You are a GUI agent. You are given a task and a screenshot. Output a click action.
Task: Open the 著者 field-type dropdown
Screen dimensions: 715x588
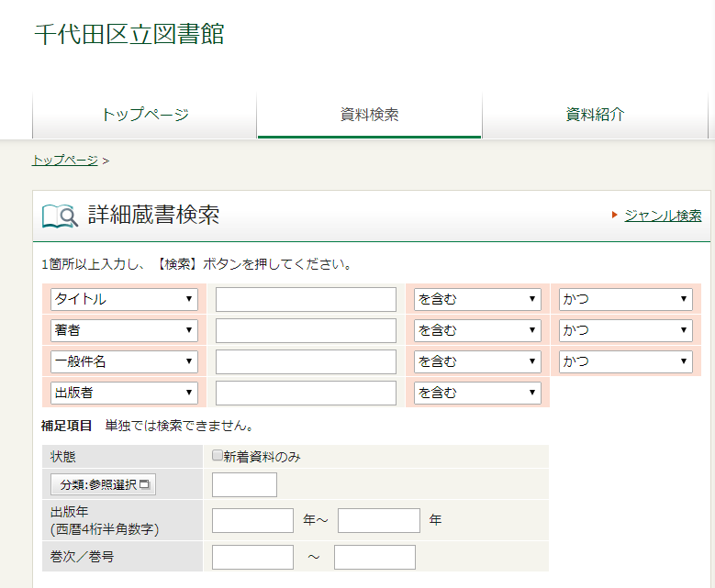point(124,330)
